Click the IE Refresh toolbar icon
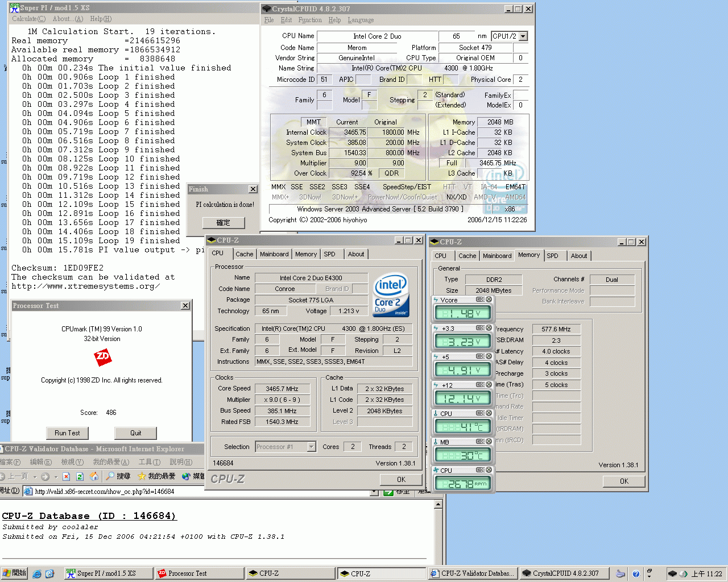The width and height of the screenshot is (728, 582). (x=80, y=476)
